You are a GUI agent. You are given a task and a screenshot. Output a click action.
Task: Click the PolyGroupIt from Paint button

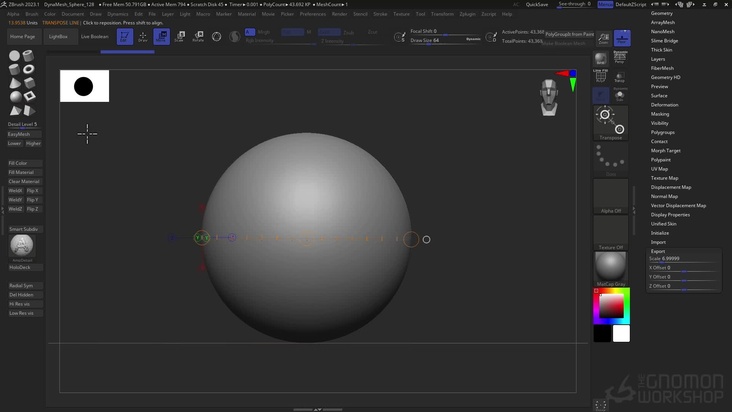(570, 34)
